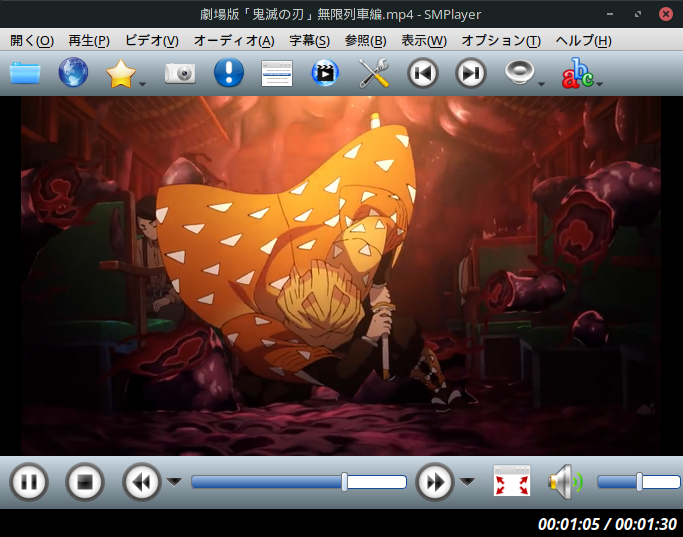Image resolution: width=683 pixels, height=537 pixels.
Task: Toggle fullscreen with the red arrows icon
Action: coord(512,481)
